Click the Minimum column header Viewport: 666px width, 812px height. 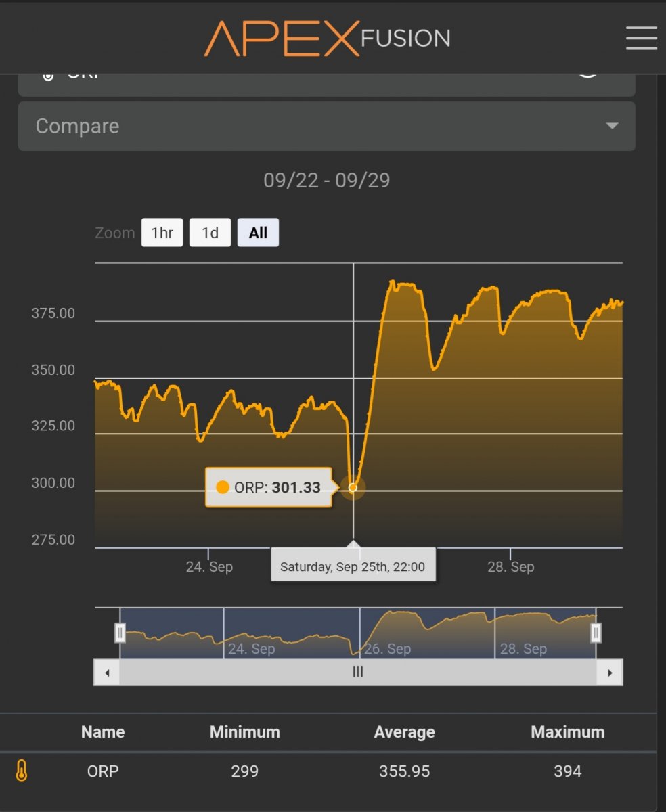(244, 732)
